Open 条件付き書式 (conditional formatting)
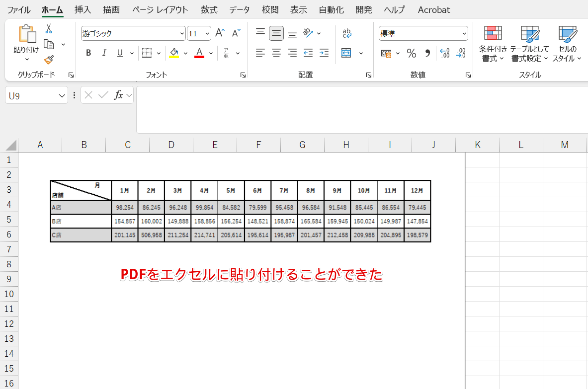588x389 pixels. click(x=493, y=43)
